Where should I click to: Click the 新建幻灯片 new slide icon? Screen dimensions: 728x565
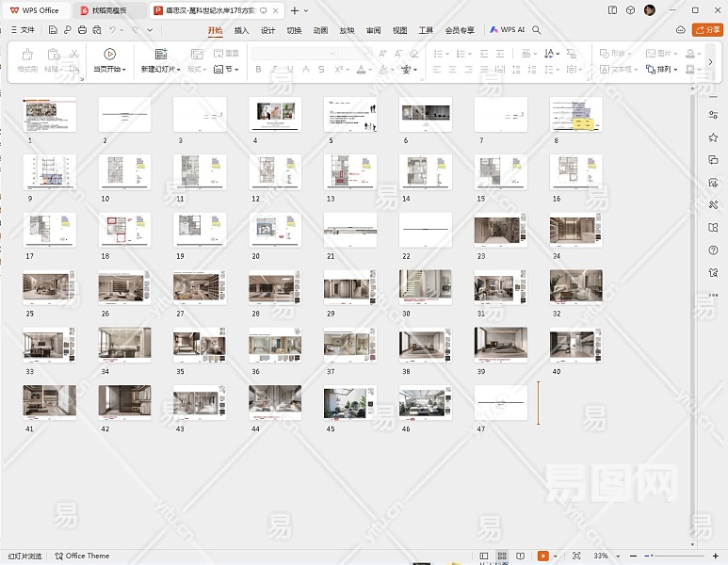[160, 55]
